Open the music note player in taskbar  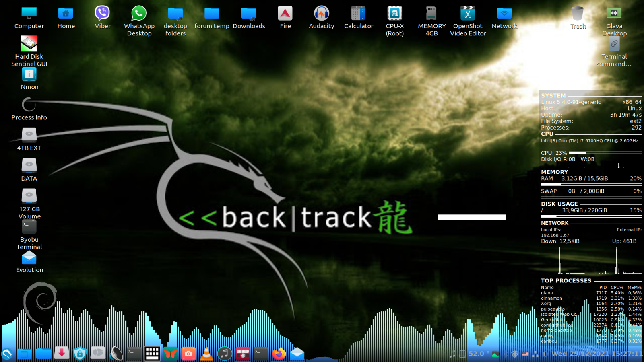point(225,354)
